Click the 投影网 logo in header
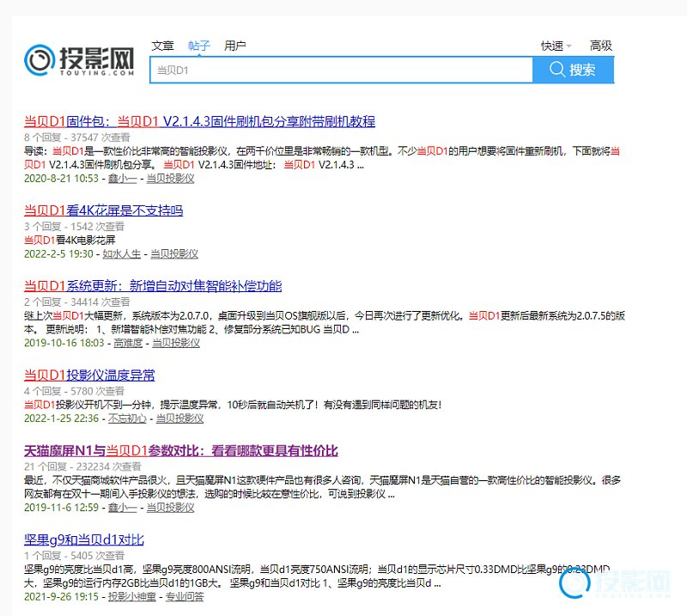 click(80, 60)
